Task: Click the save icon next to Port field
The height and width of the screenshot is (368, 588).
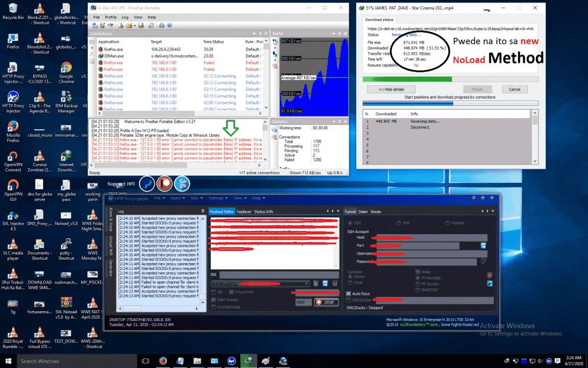Action: 483,245
